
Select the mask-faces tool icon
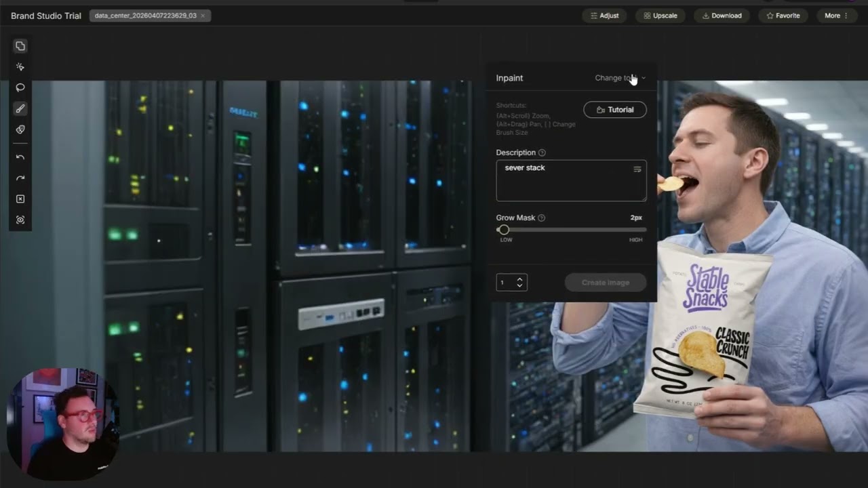20,129
